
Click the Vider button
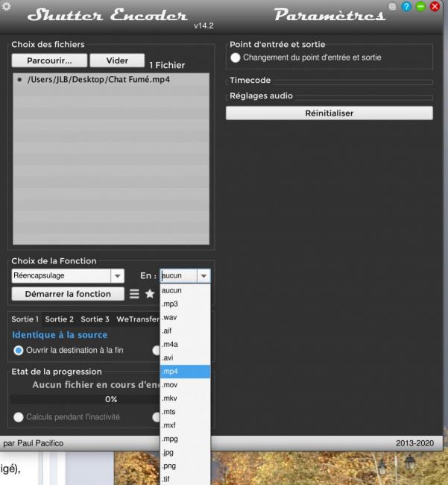(117, 60)
